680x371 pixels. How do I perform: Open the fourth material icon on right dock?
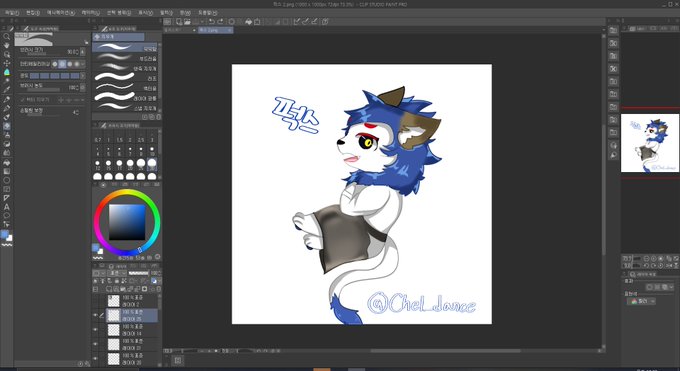pos(613,69)
